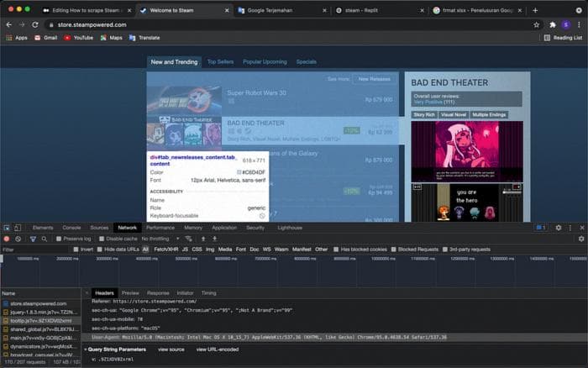This screenshot has height=368, width=588.
Task: Close the request details pane
Action: click(87, 293)
